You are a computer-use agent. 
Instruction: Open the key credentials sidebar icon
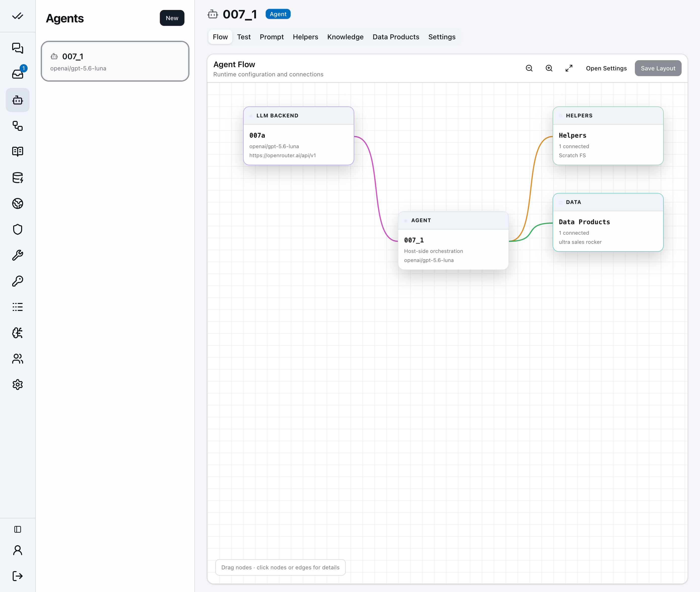[x=17, y=281]
